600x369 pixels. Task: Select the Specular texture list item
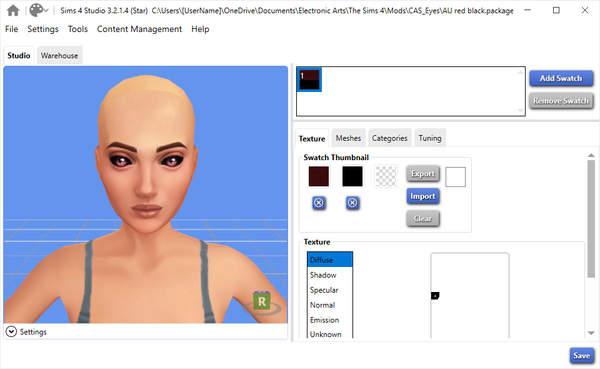tap(324, 290)
